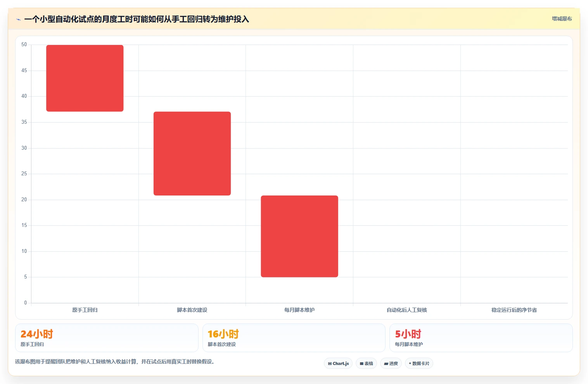This screenshot has width=588, height=384.
Task: Click the red 原手工回归 waterfall bar
Action: coord(85,78)
